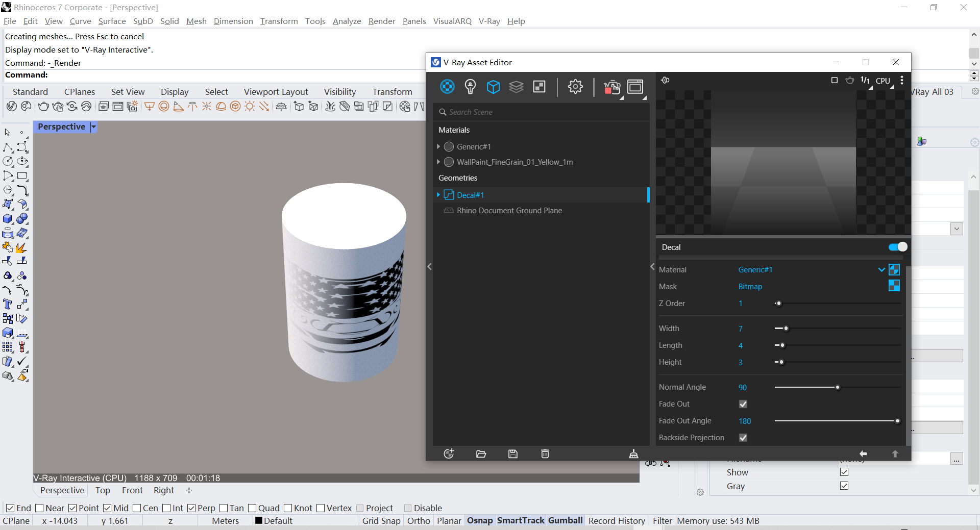Click the preview kebab options menu icon
The height and width of the screenshot is (530, 980).
pos(902,81)
